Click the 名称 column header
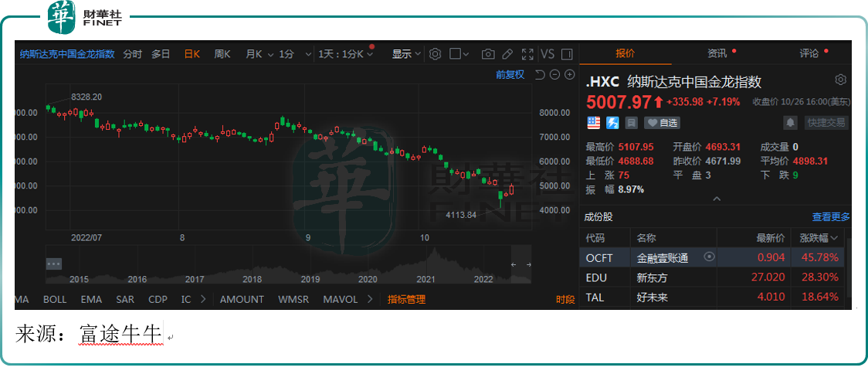Image resolution: width=868 pixels, height=381 pixels. [x=646, y=238]
